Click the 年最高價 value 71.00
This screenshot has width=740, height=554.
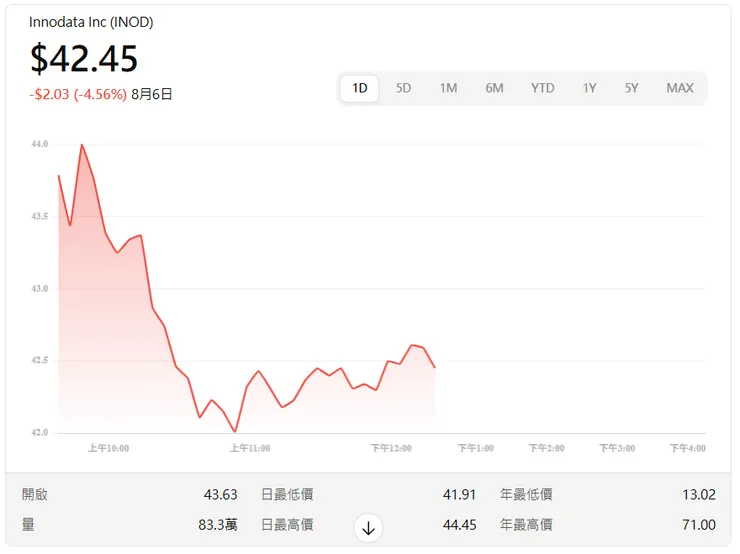coord(699,525)
